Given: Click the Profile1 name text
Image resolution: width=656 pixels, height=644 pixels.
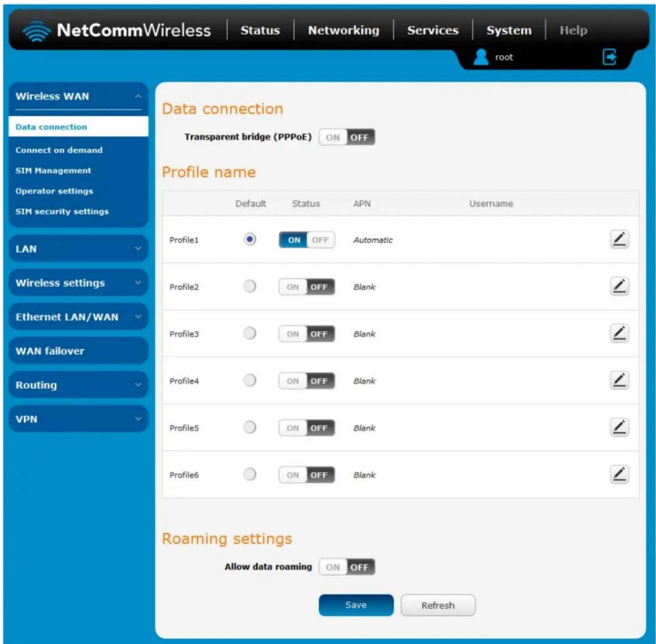Looking at the screenshot, I should (x=184, y=240).
